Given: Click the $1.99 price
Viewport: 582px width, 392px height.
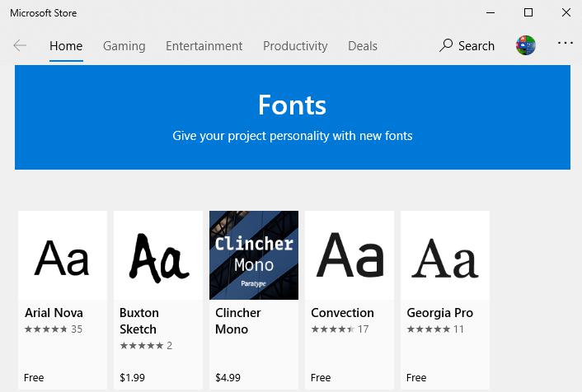Looking at the screenshot, I should 132,377.
